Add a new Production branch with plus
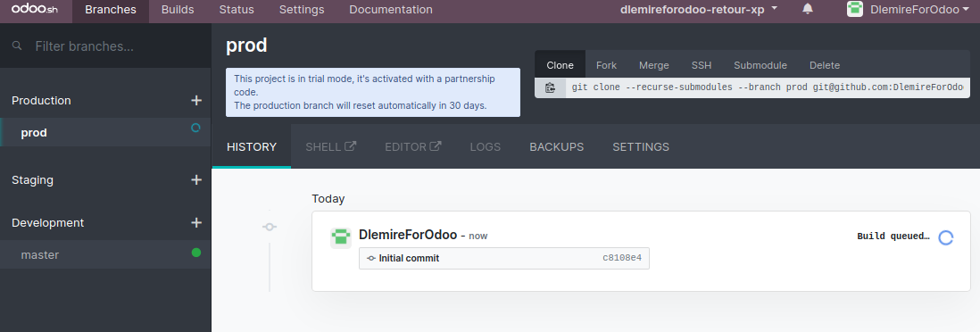The image size is (980, 332). pyautogui.click(x=196, y=100)
